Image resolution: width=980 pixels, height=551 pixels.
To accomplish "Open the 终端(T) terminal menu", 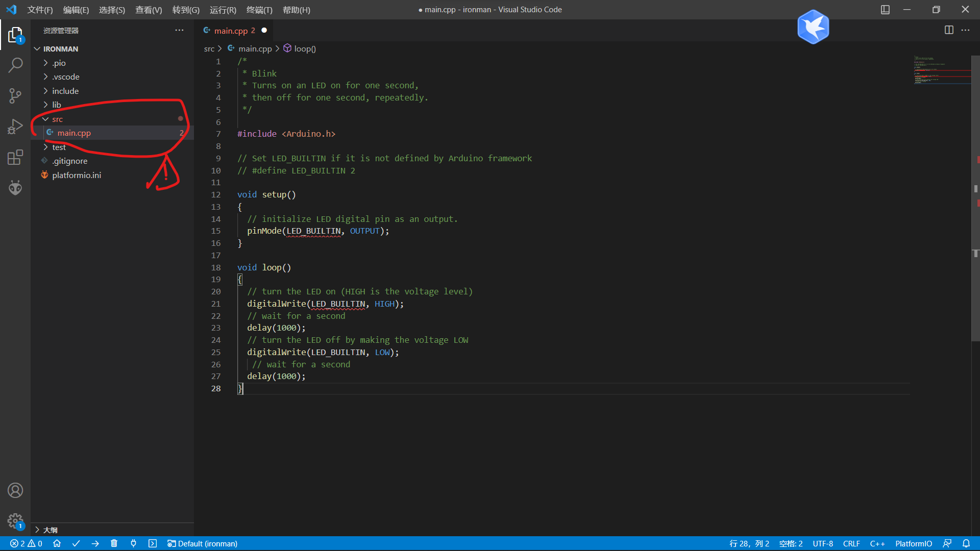I will (259, 10).
